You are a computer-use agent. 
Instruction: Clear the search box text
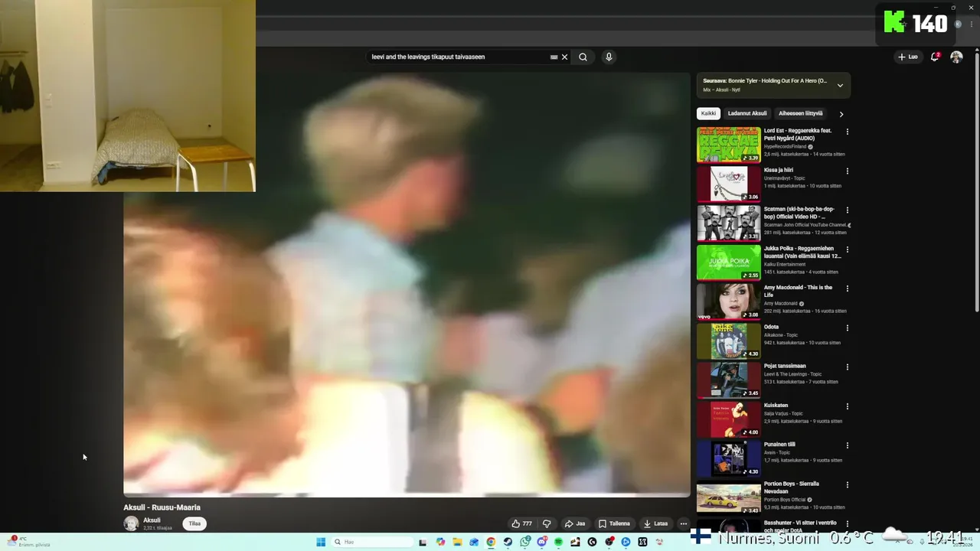point(565,57)
